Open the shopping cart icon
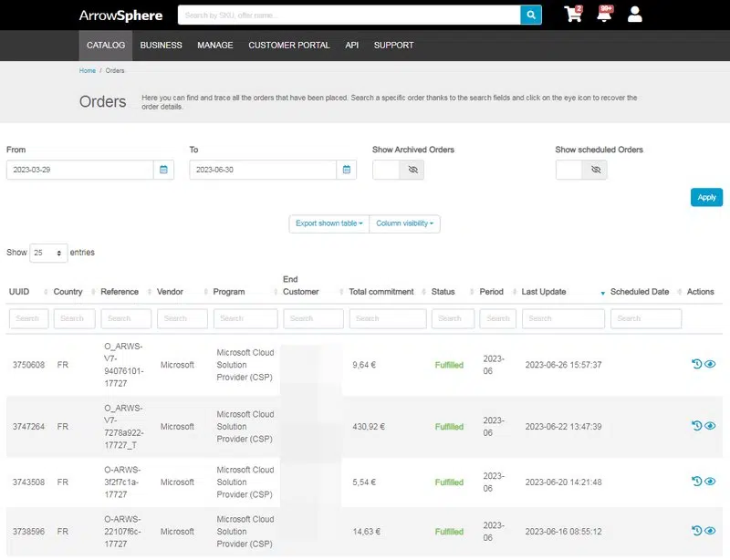 tap(573, 15)
